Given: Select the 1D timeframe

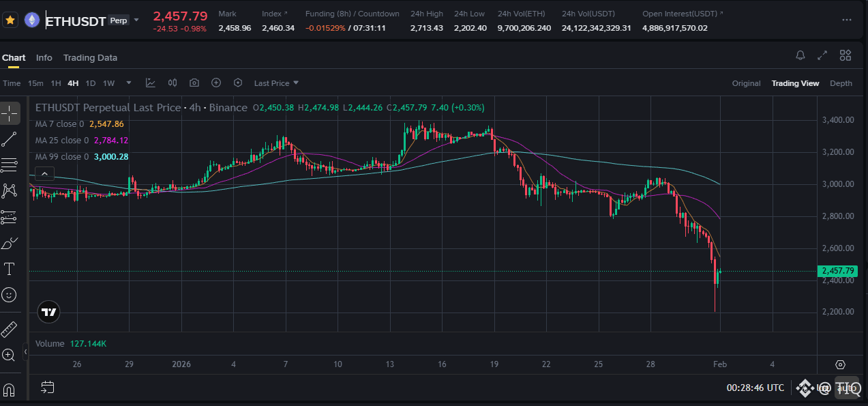Looking at the screenshot, I should pyautogui.click(x=90, y=83).
